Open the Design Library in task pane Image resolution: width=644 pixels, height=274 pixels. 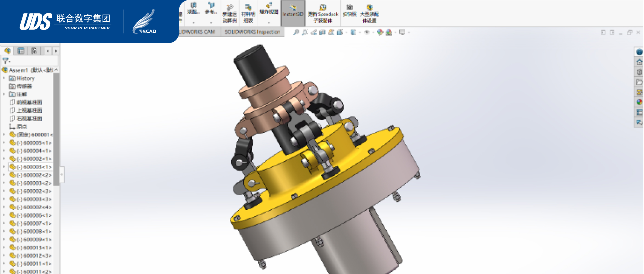(639, 72)
